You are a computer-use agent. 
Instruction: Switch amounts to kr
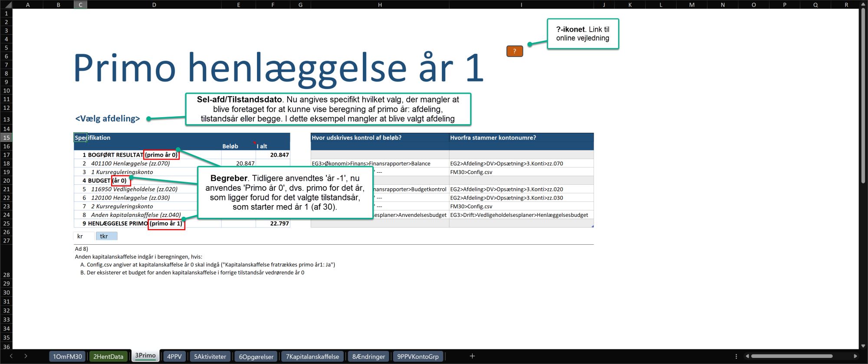click(83, 236)
